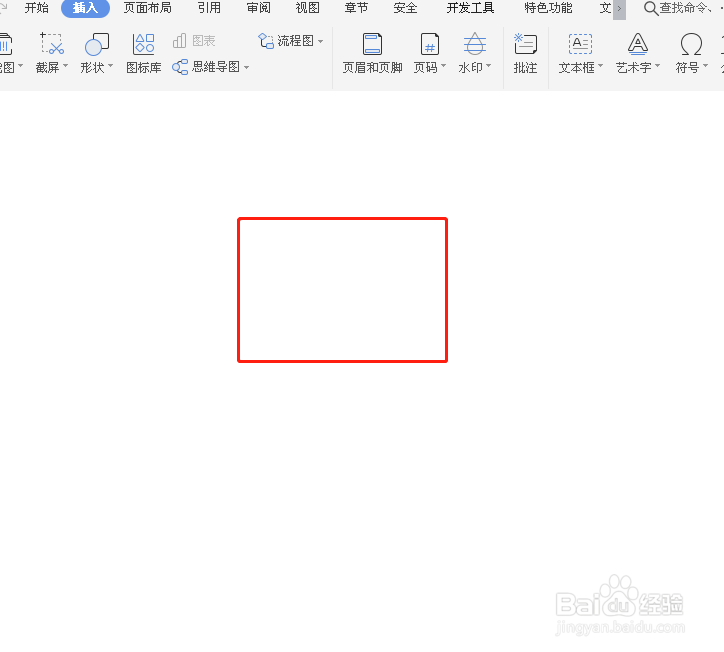724x652 pixels.
Task: Switch to the 开始 tab
Action: pyautogui.click(x=36, y=8)
